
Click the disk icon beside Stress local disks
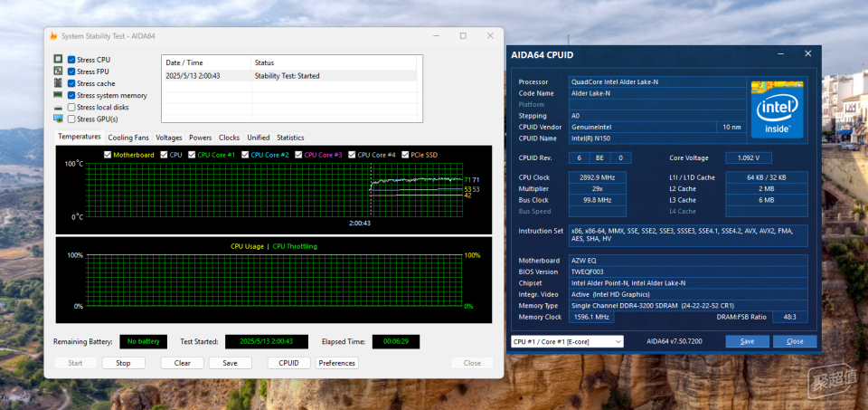pyautogui.click(x=58, y=108)
